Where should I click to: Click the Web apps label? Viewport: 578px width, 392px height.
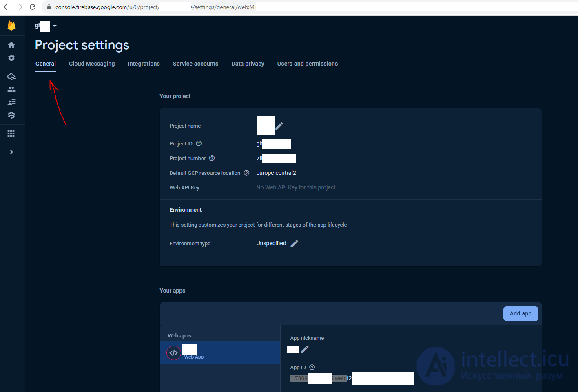pos(179,336)
